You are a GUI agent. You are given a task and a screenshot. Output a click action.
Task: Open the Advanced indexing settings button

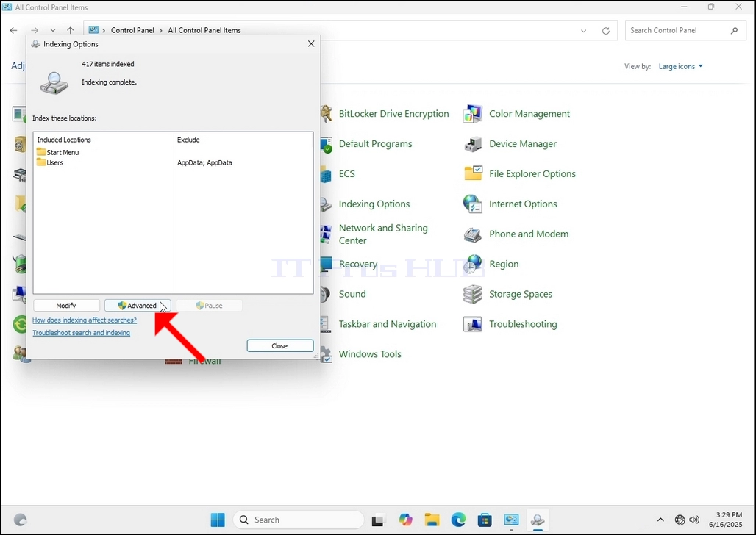coord(138,306)
